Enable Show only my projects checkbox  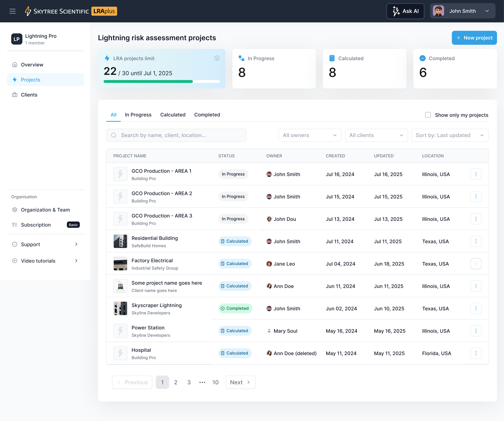(x=428, y=115)
